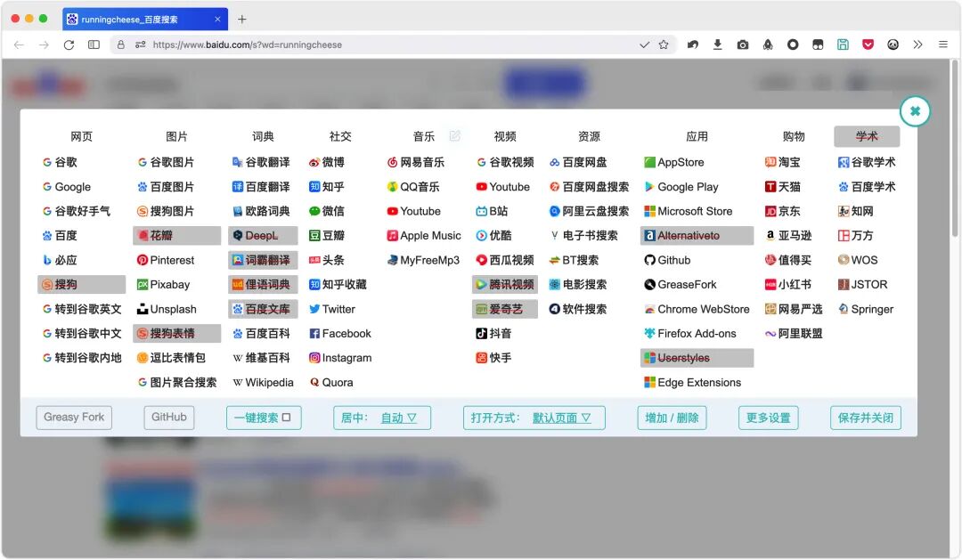962x560 pixels.
Task: Click the Pinterest entry
Action: click(165, 260)
